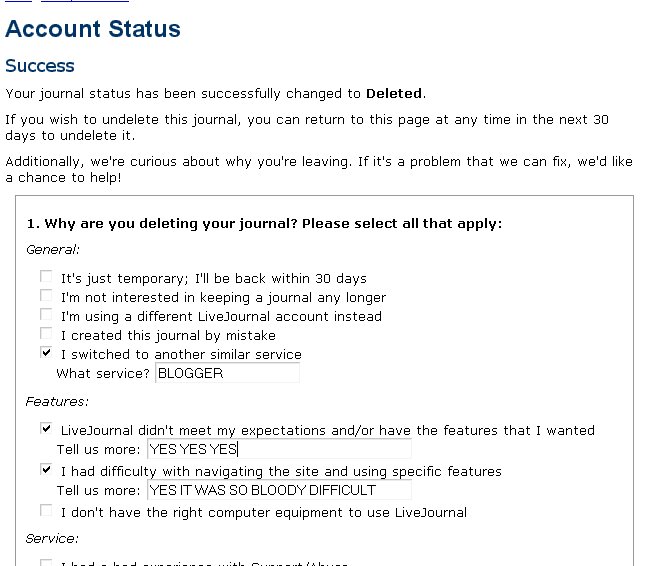This screenshot has width=653, height=566.
Task: Check "don't have the right computer equipment"
Action: coord(46,511)
